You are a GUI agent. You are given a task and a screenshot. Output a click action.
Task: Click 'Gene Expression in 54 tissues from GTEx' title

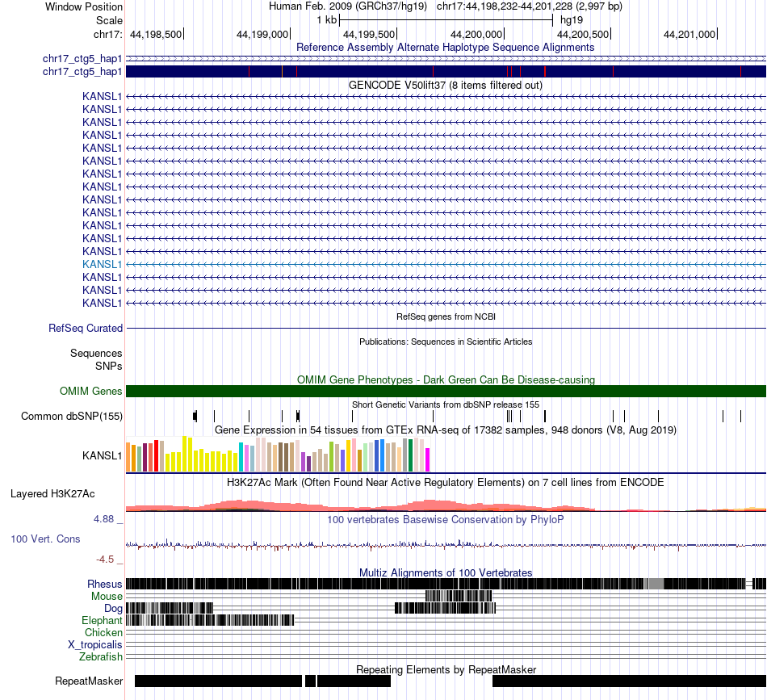[446, 430]
